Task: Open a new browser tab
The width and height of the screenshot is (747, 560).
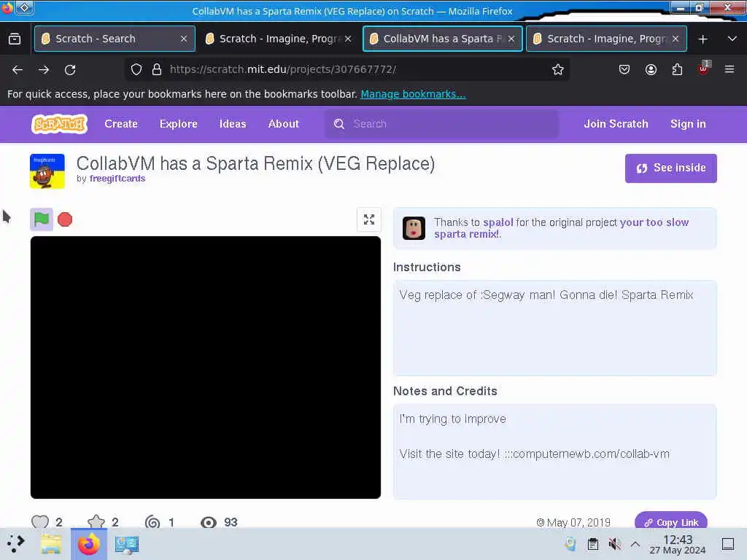Action: (x=703, y=39)
